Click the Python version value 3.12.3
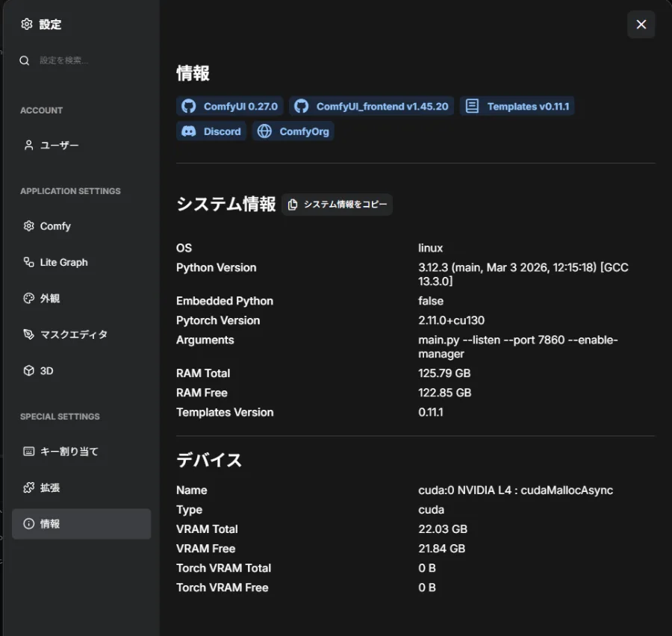 [523, 274]
